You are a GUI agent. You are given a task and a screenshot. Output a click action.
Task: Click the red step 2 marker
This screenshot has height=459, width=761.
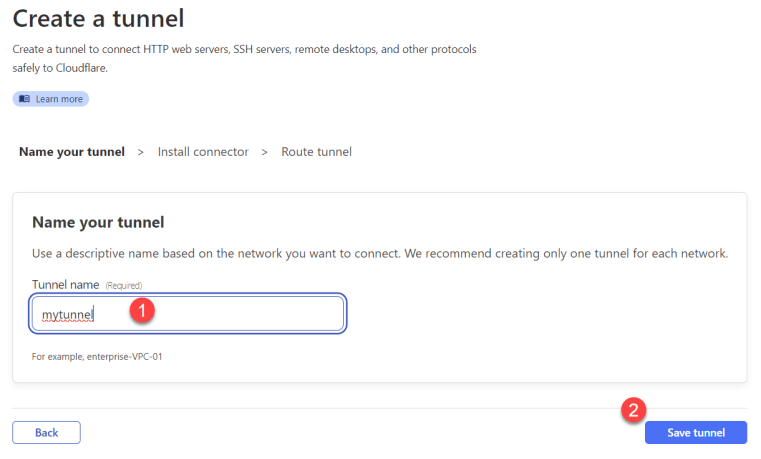point(633,410)
